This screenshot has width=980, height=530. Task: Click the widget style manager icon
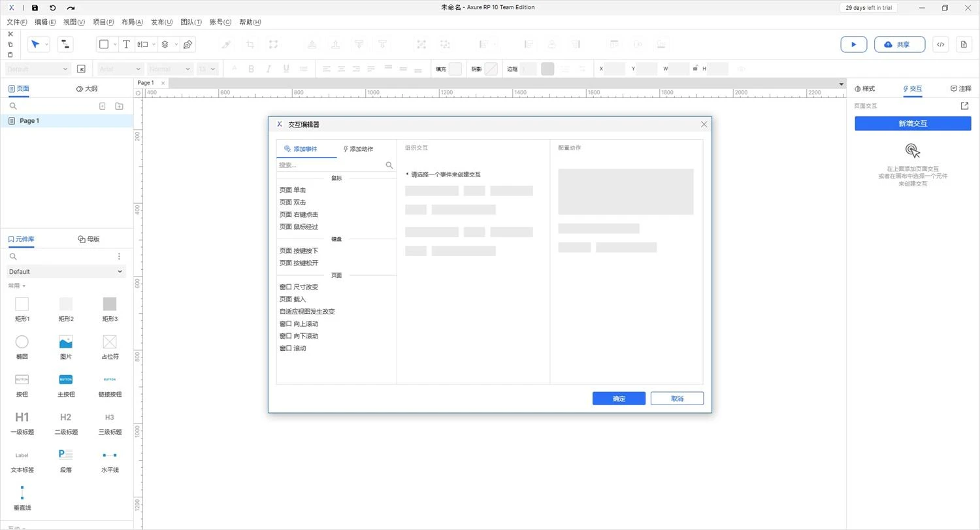click(x=81, y=69)
